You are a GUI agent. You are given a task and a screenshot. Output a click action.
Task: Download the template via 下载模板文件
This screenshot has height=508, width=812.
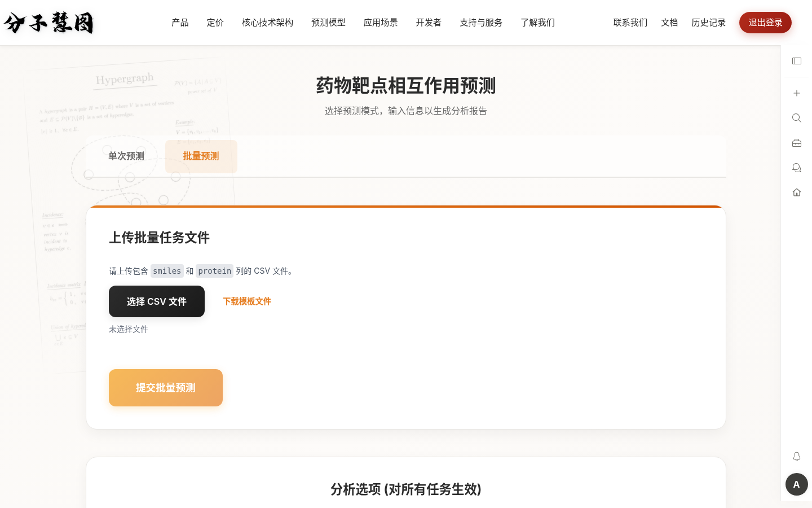[247, 301]
